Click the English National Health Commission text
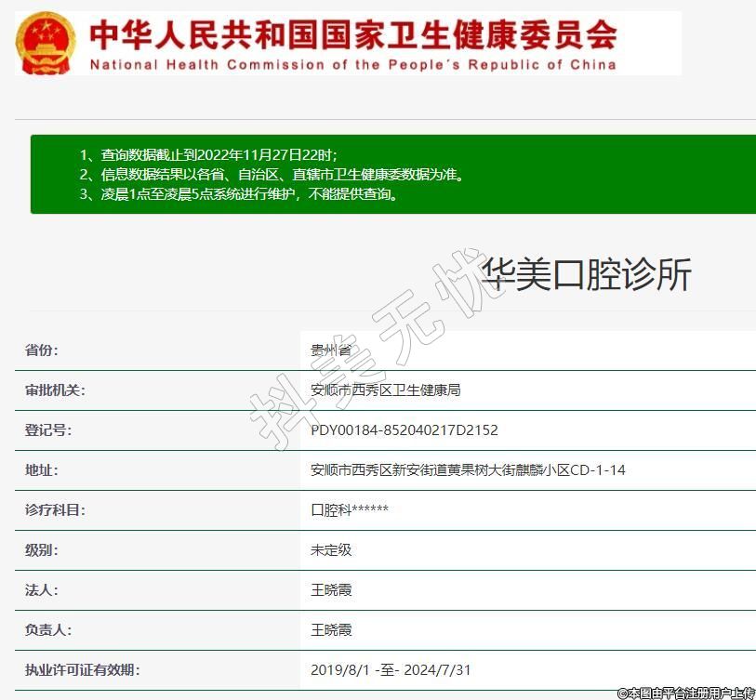The width and height of the screenshot is (756, 700). 352,65
